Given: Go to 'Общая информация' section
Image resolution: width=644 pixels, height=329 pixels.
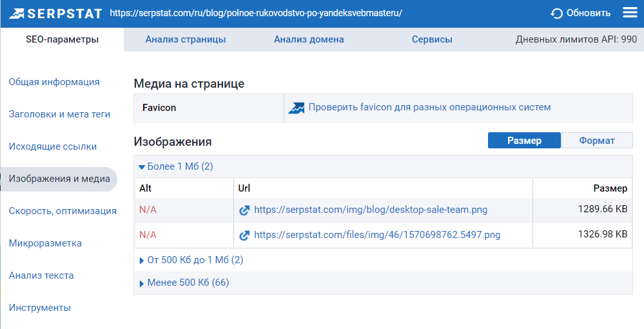Looking at the screenshot, I should click(x=54, y=82).
